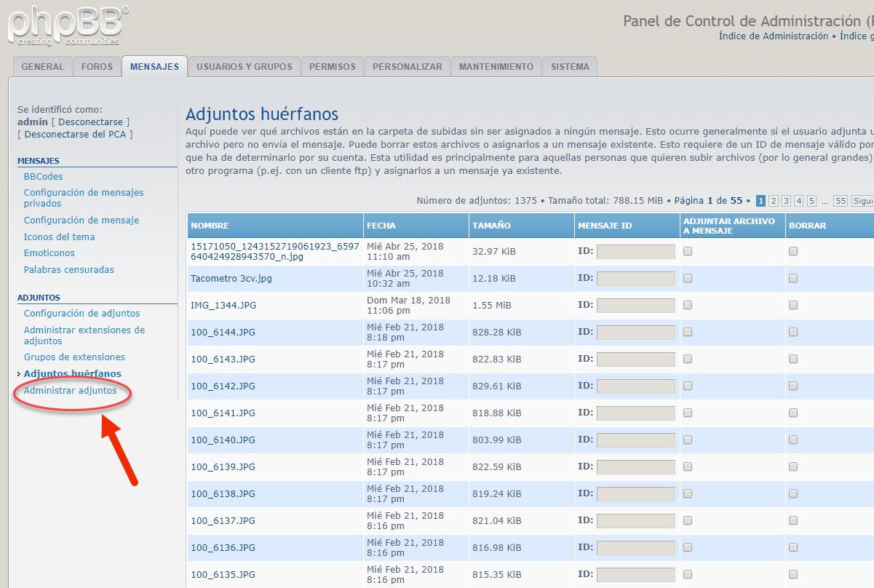Open the BBCodes sidebar link
874x588 pixels.
43,176
